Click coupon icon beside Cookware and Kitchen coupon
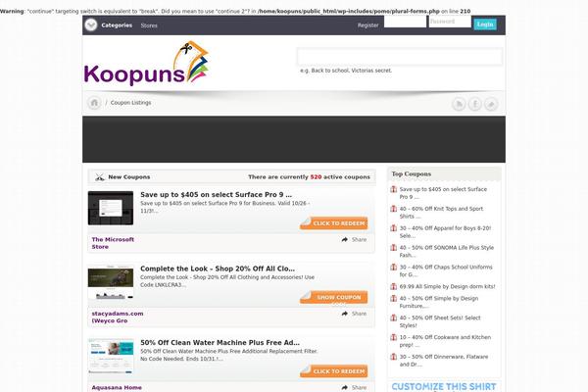 393,337
